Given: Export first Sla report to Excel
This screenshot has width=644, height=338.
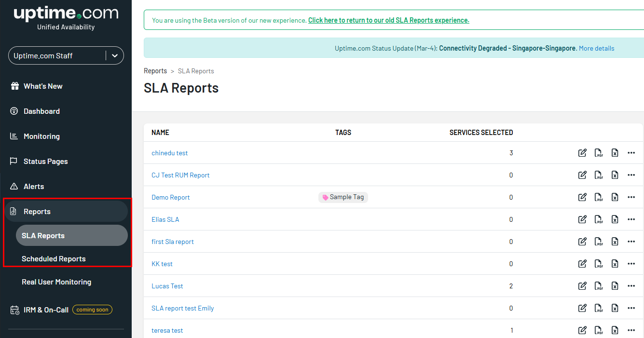Looking at the screenshot, I should pyautogui.click(x=615, y=242).
